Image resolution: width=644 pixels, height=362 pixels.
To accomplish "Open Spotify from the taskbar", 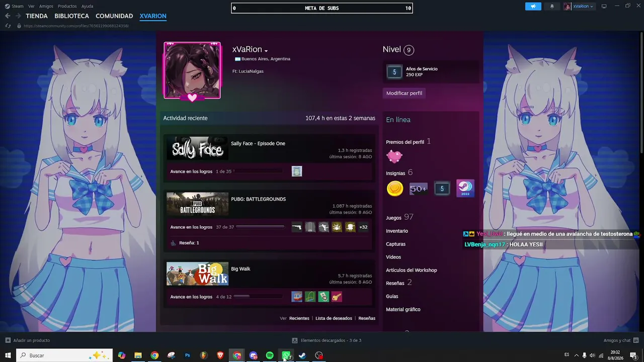I will pyautogui.click(x=270, y=355).
